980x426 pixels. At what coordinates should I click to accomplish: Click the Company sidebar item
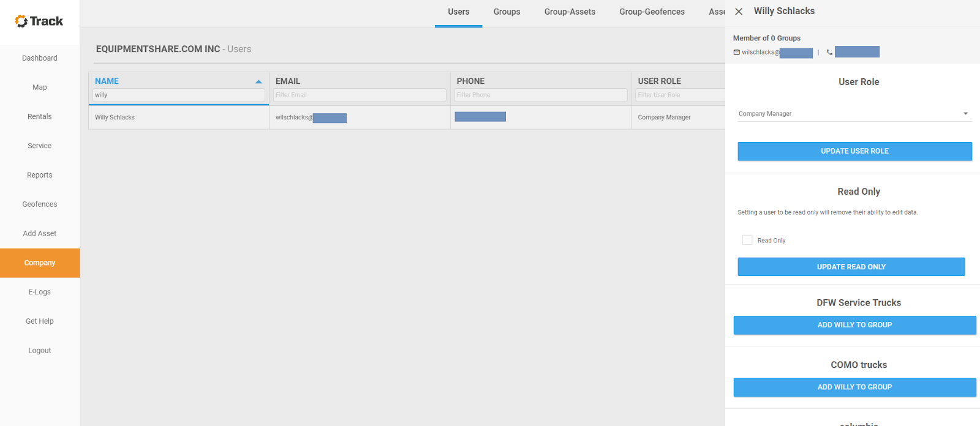tap(40, 263)
